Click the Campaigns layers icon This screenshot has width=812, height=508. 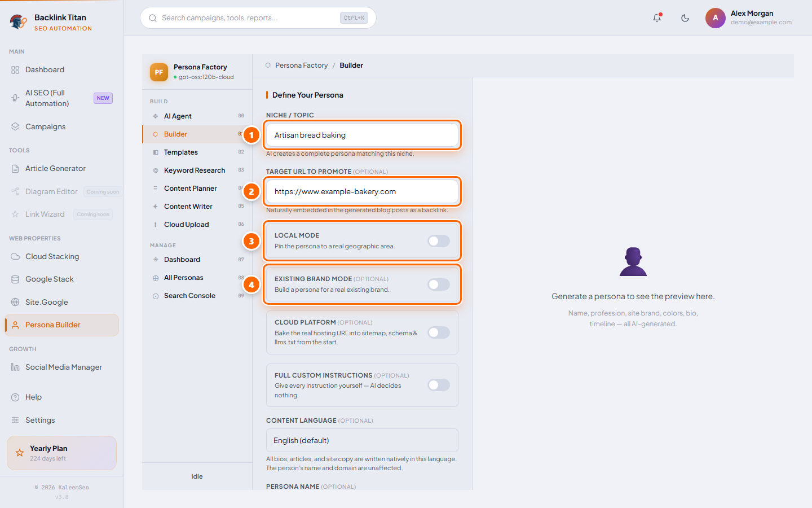tap(15, 126)
